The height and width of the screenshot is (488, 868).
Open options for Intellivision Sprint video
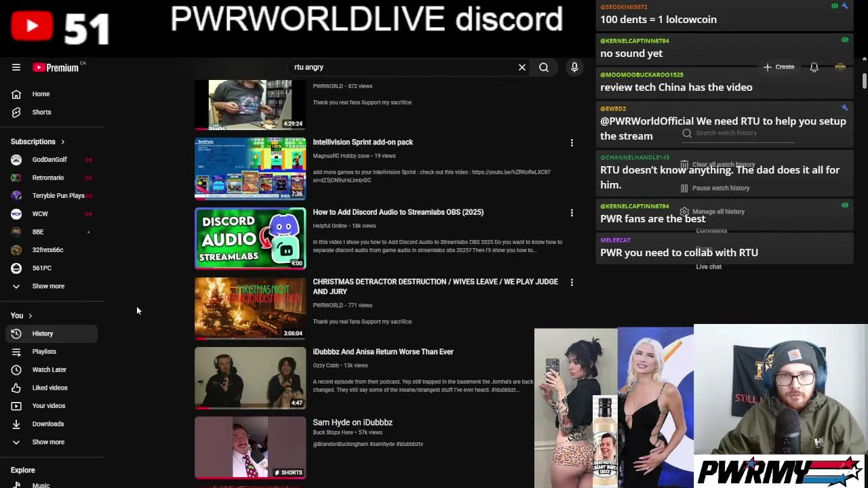[x=572, y=143]
